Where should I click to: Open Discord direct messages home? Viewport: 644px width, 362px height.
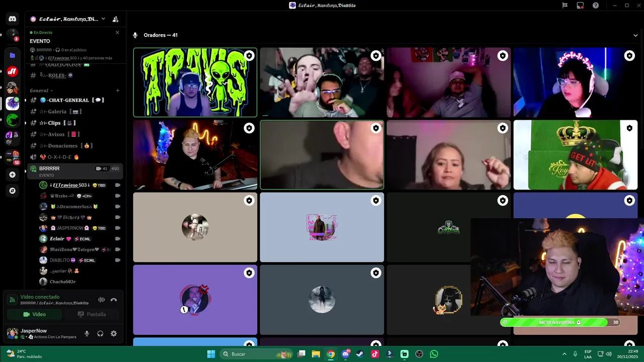tap(13, 19)
